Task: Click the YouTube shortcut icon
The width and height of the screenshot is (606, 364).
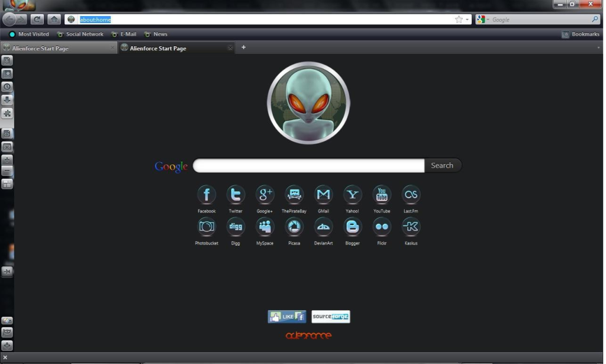Action: click(382, 195)
